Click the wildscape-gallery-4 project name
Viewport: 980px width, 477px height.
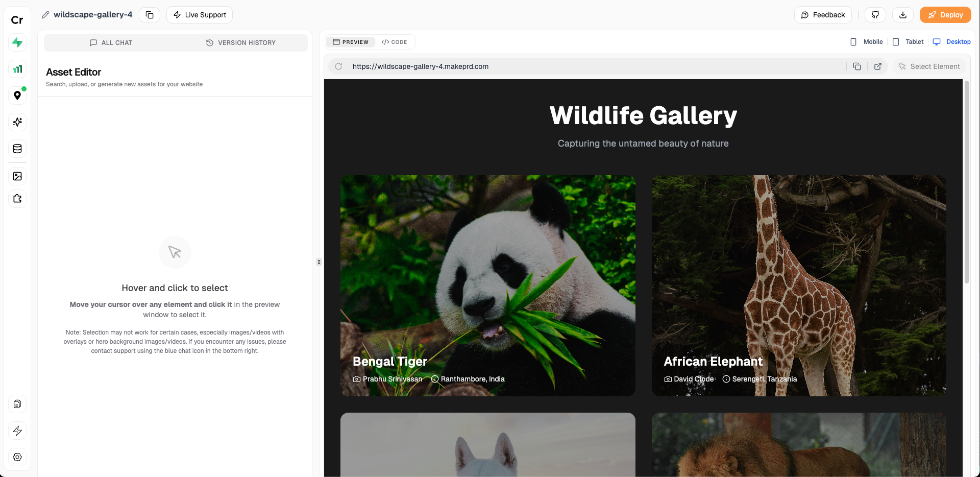pyautogui.click(x=93, y=15)
